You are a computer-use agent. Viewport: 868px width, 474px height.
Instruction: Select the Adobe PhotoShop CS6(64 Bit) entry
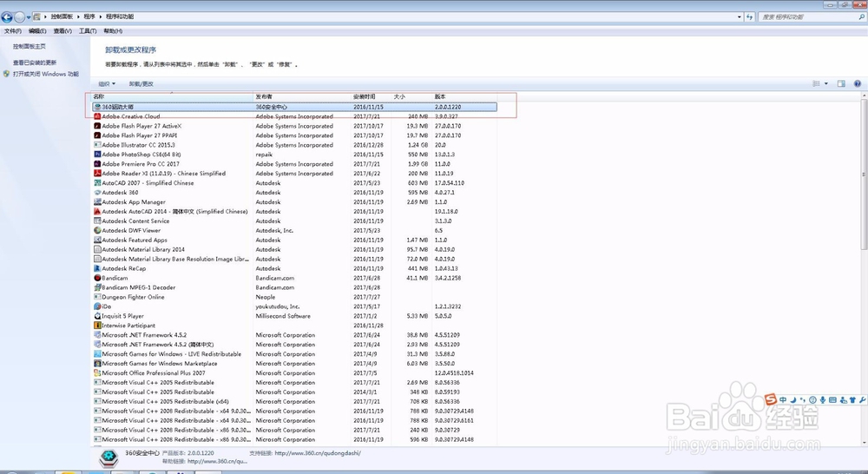click(x=294, y=155)
